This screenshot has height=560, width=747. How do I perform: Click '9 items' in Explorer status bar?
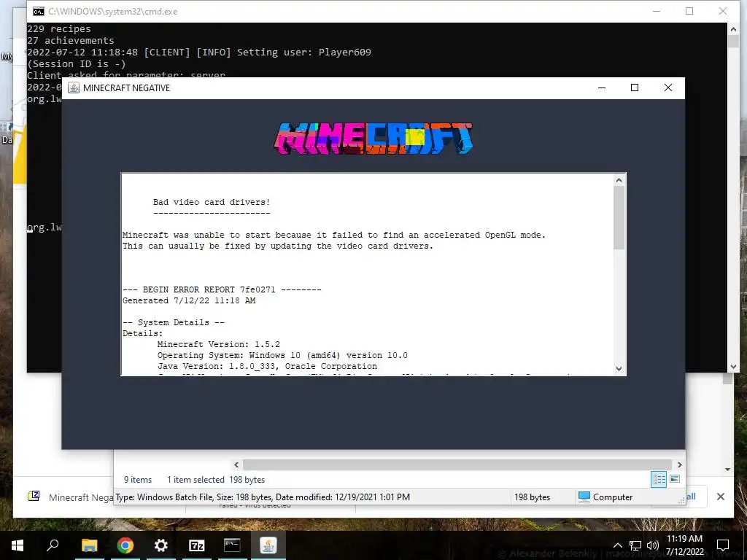[138, 480]
